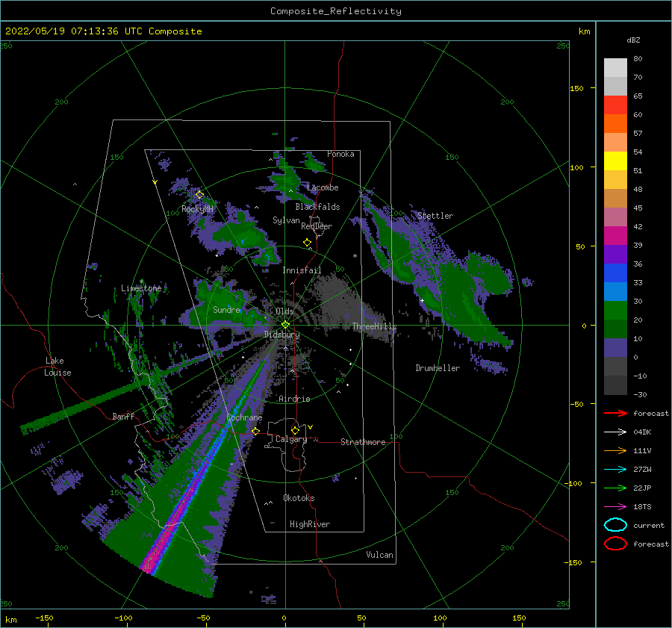This screenshot has width=672, height=628.
Task: Pick the bright green 30-20 dBZ swatch
Action: tap(615, 311)
